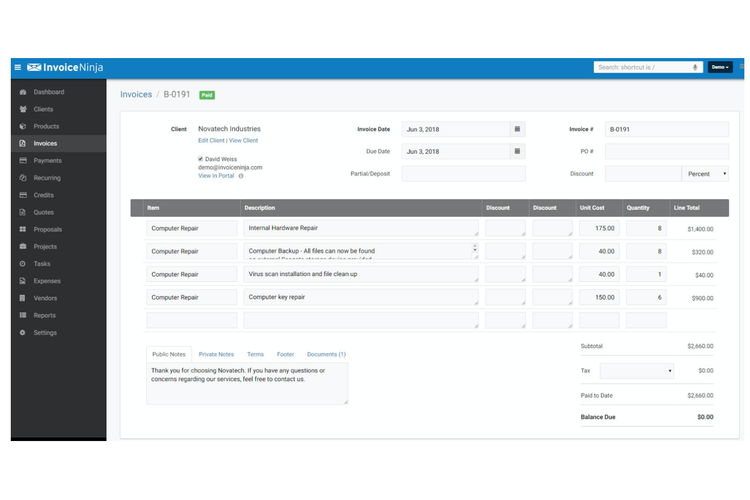
Task: Open Dashboard in the sidebar
Action: (58, 92)
